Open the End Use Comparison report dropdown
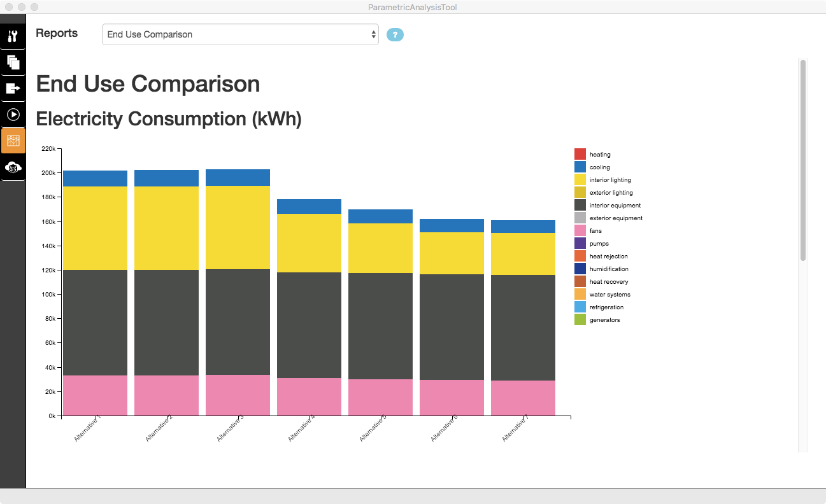Screen dimensions: 826x504 tap(240, 35)
